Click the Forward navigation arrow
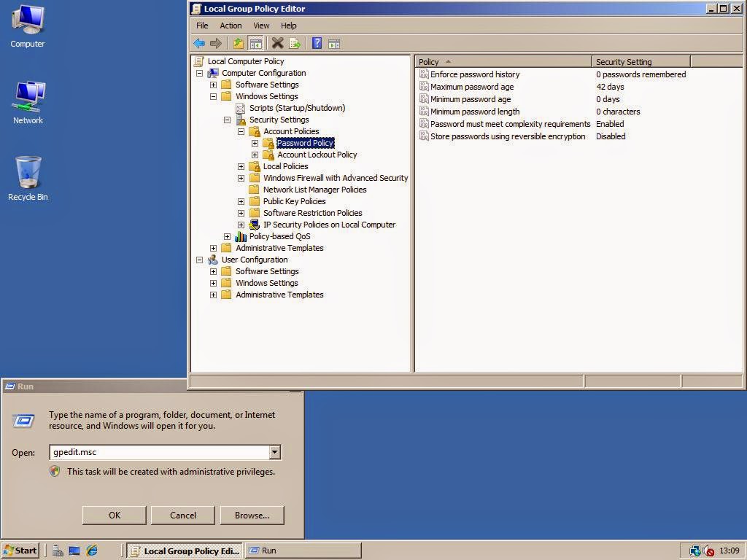 pos(216,43)
